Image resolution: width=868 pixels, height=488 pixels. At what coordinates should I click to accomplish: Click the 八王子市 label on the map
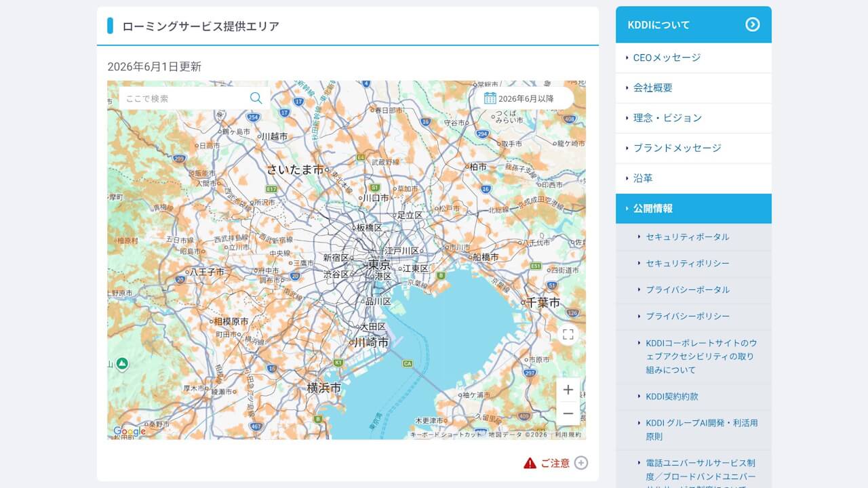(x=208, y=271)
